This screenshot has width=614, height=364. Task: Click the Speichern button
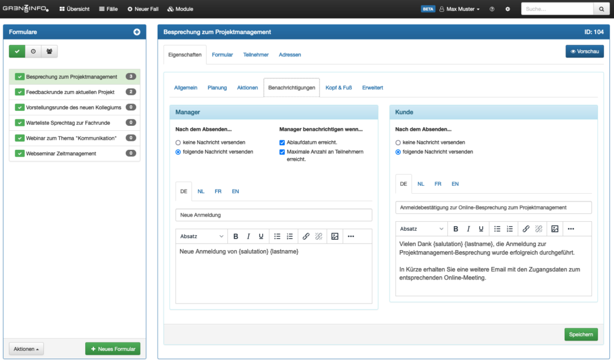[580, 335]
